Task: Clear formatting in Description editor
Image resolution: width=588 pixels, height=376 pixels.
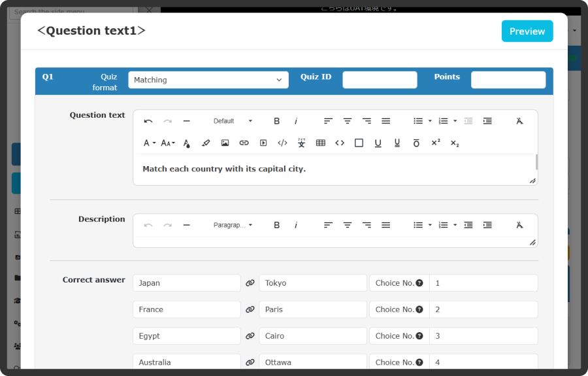Action: click(519, 225)
